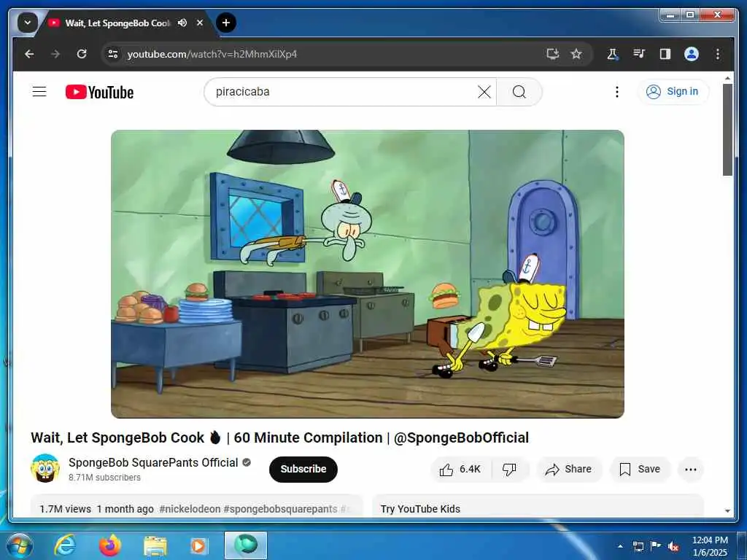Mute the tab audio speaker icon
This screenshot has height=560, width=747.
[x=182, y=23]
